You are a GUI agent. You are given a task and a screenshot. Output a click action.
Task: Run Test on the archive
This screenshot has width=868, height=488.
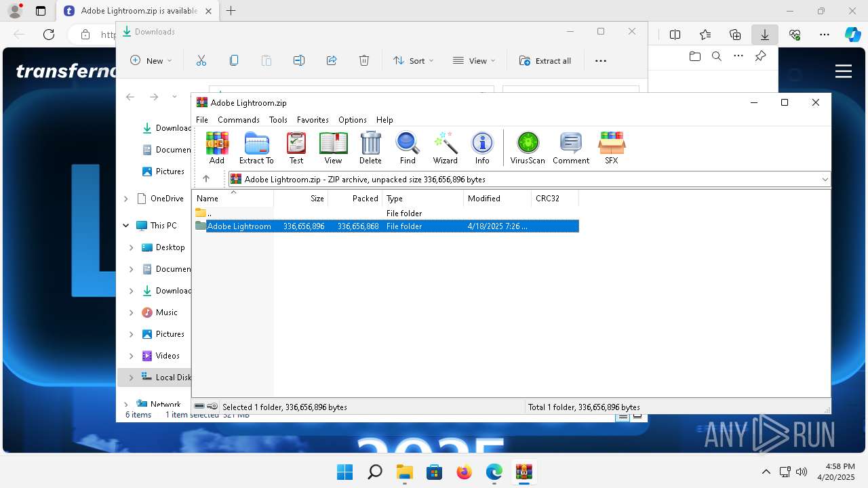(x=296, y=148)
